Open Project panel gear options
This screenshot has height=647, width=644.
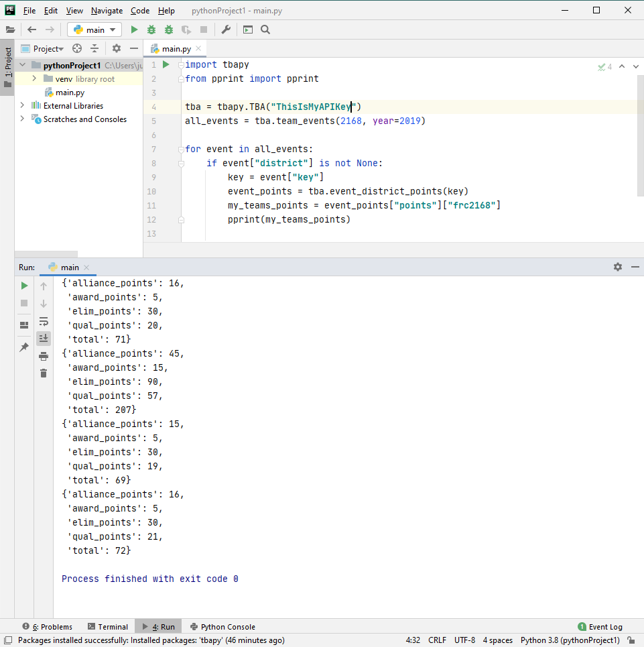click(x=117, y=49)
